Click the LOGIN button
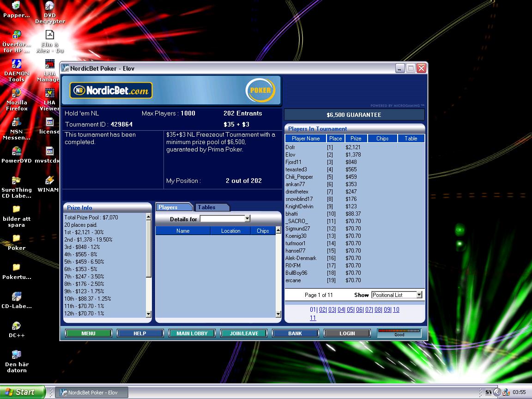The height and width of the screenshot is (399, 532). (x=347, y=333)
